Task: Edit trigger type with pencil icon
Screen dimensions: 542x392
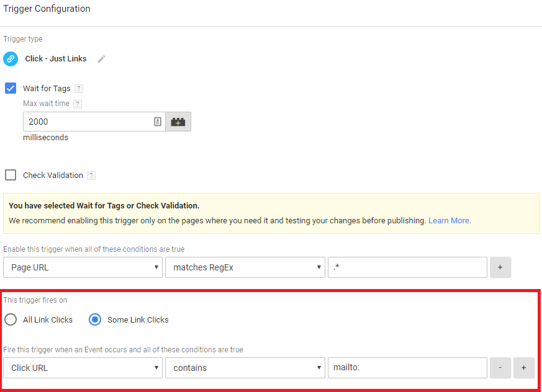Action: tap(101, 59)
